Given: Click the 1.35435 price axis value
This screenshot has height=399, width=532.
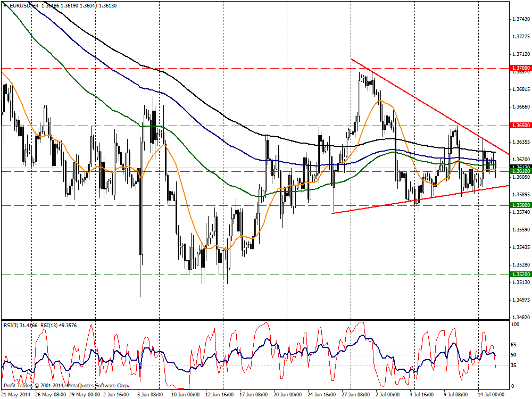Looking at the screenshot, I should (521, 247).
